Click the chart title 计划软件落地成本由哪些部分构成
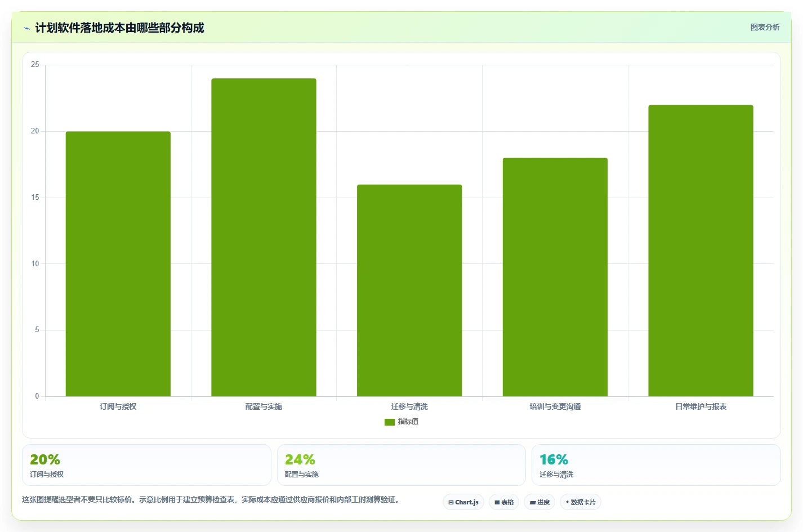The width and height of the screenshot is (803, 532). pos(119,28)
